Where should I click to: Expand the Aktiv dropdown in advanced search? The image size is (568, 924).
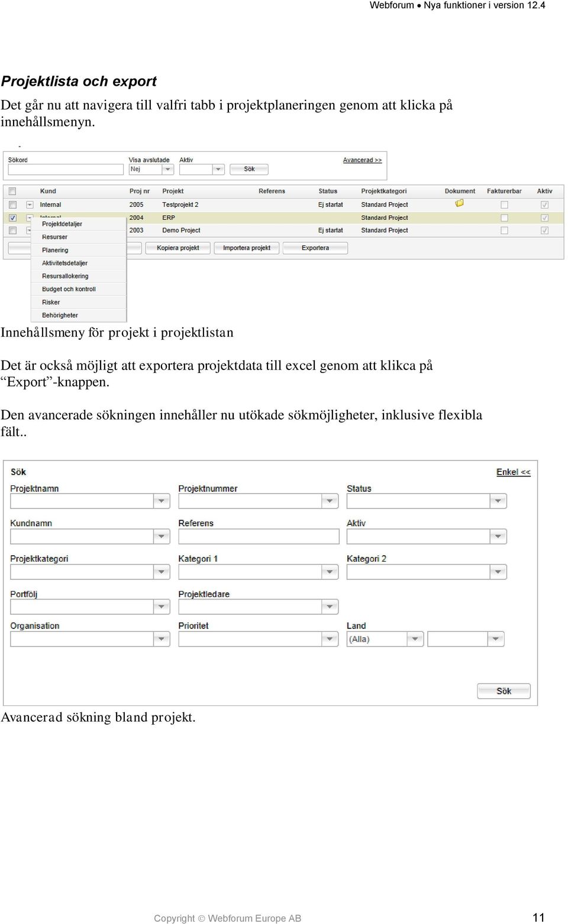point(498,536)
